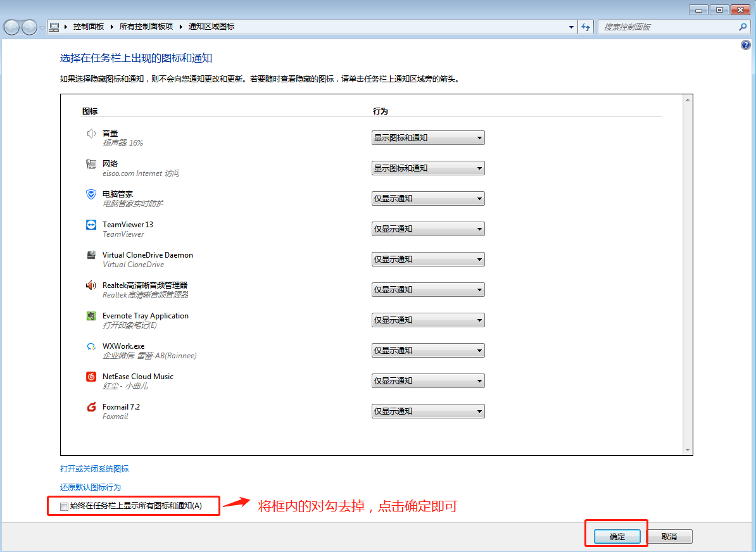Open the help question mark icon

pyautogui.click(x=745, y=46)
